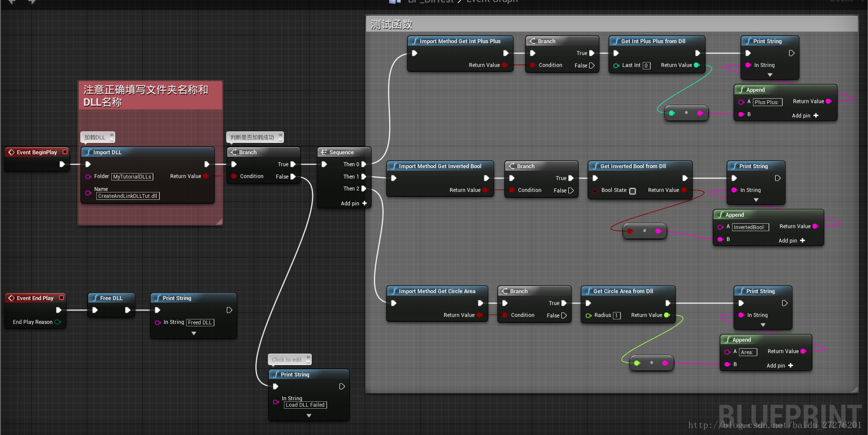Select the red DLL-name warning comment box header
868x435 pixels.
coord(150,96)
